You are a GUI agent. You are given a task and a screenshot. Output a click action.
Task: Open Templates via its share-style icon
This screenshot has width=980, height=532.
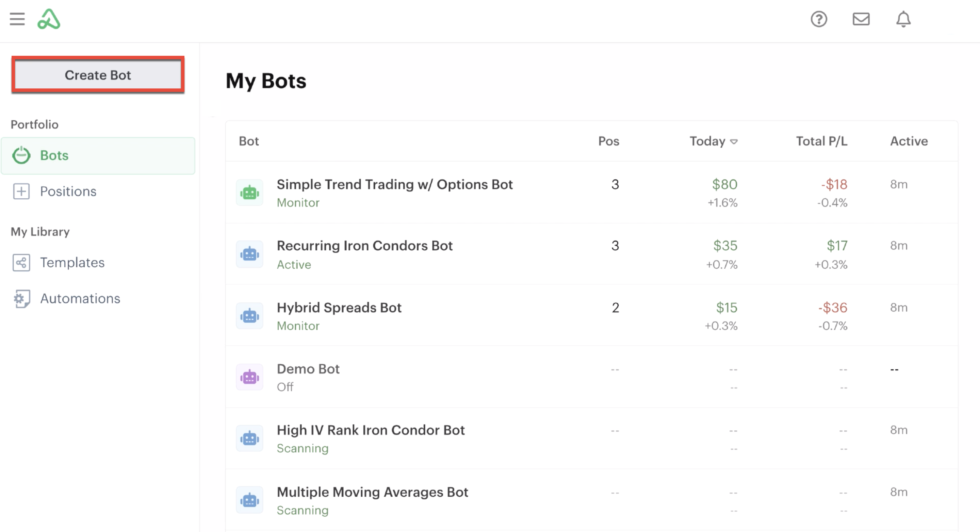pyautogui.click(x=21, y=262)
